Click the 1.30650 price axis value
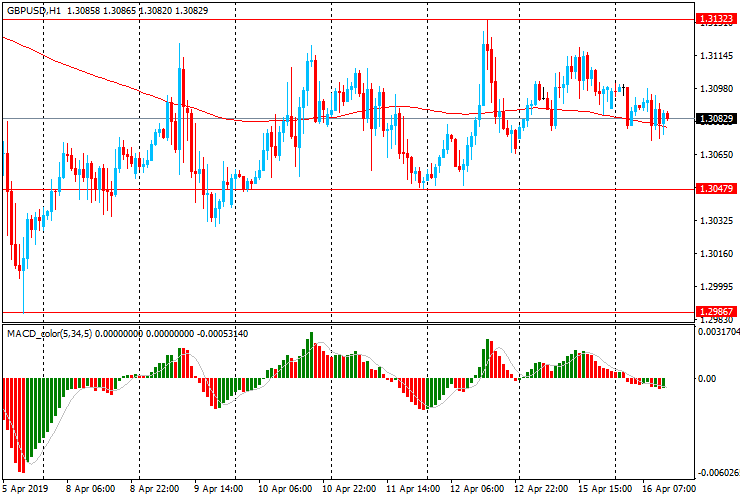740x500 pixels. tap(716, 155)
